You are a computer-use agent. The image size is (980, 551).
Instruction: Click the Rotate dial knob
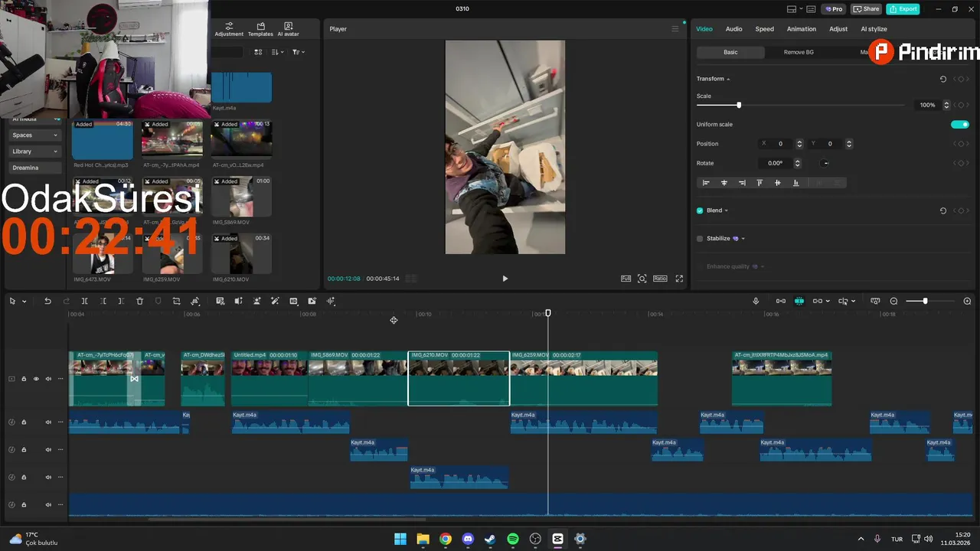[x=825, y=163]
